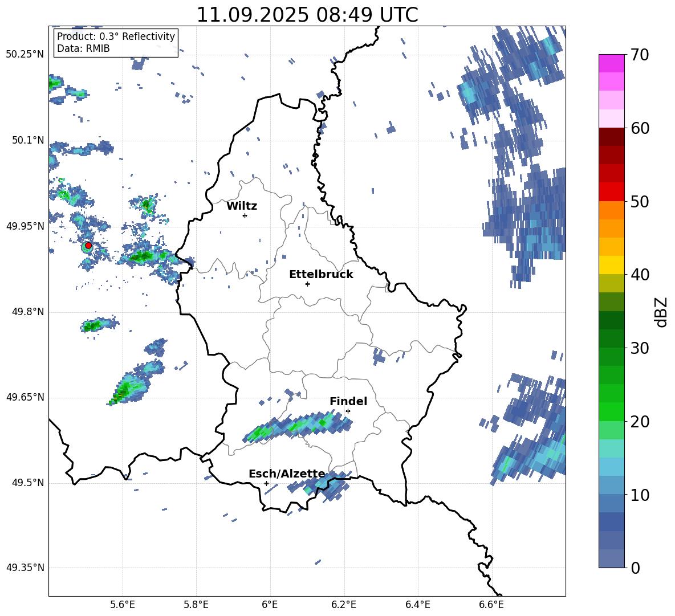Click the 6°E longitude label
This screenshot has width=675, height=616.
270,605
